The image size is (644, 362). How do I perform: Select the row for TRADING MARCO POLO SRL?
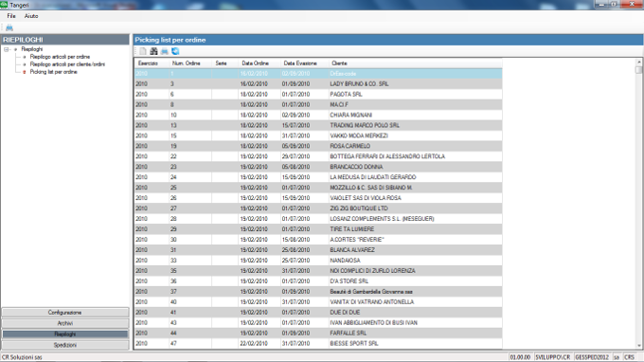[x=318, y=125]
